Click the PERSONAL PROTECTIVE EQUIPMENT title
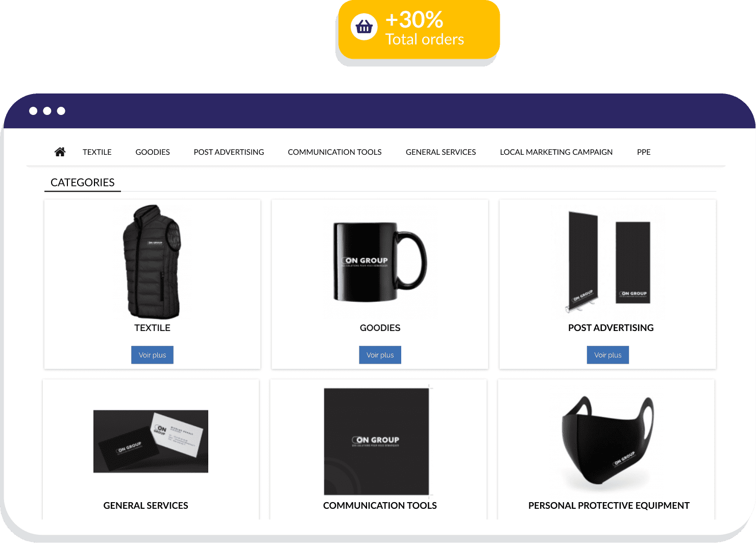 (608, 505)
